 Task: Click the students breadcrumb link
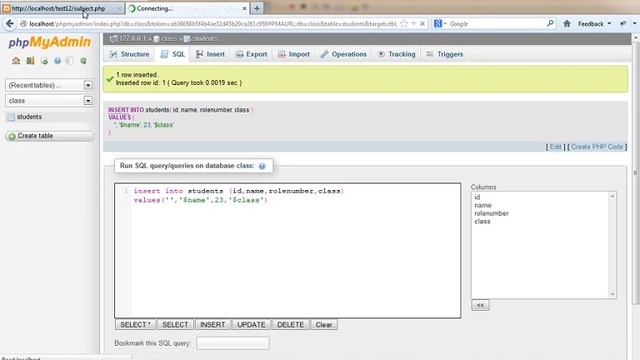pyautogui.click(x=204, y=39)
